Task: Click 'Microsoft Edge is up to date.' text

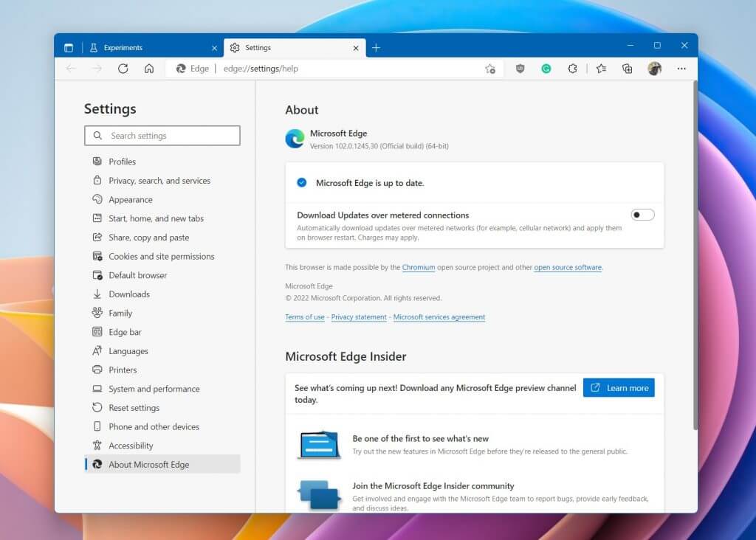Action: [x=370, y=183]
